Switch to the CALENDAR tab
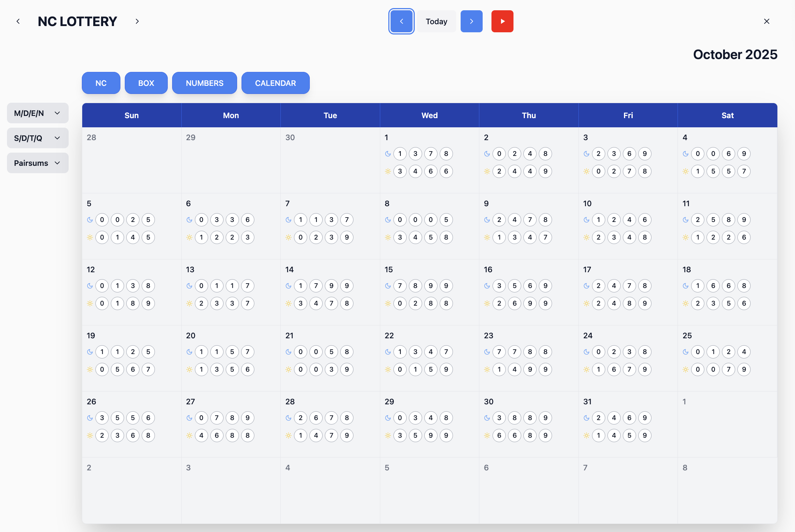Screen dimensions: 795x532 coord(275,83)
